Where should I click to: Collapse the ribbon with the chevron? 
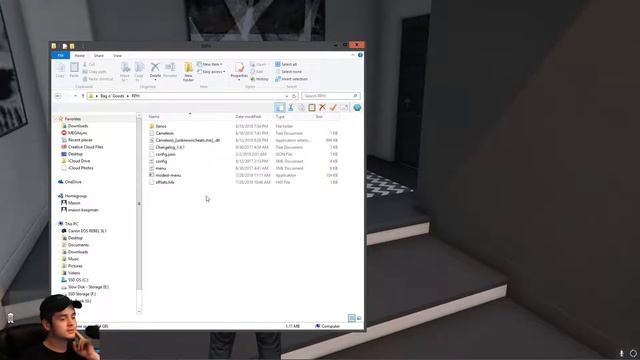[353, 55]
